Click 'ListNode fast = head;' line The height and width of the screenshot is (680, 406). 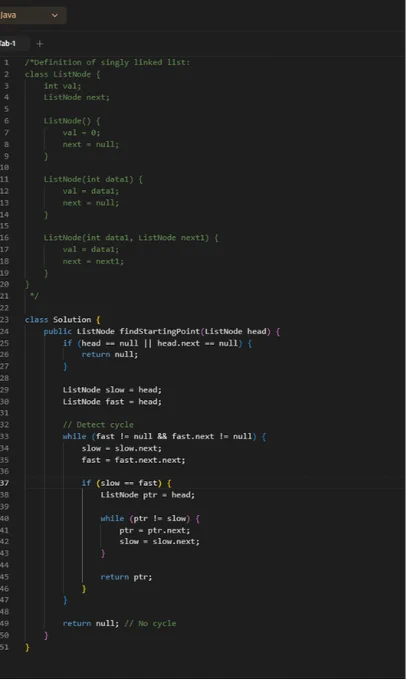coord(112,402)
